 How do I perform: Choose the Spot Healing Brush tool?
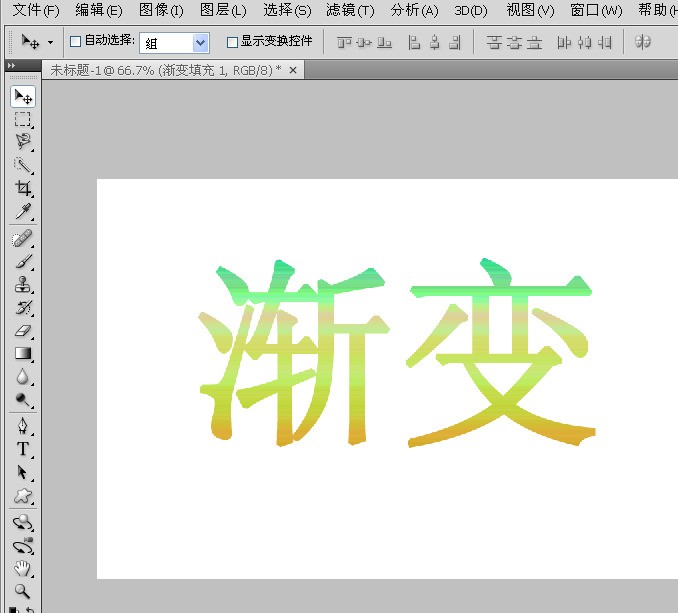click(x=23, y=238)
